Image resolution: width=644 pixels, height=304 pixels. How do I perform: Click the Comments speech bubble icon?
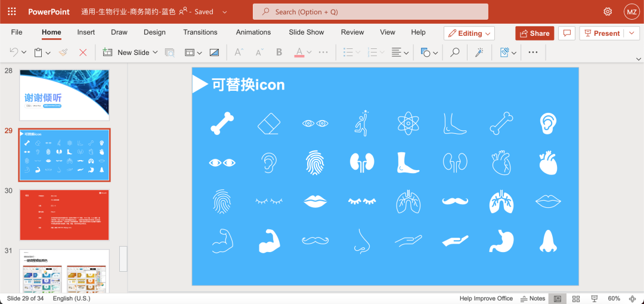[x=567, y=33]
